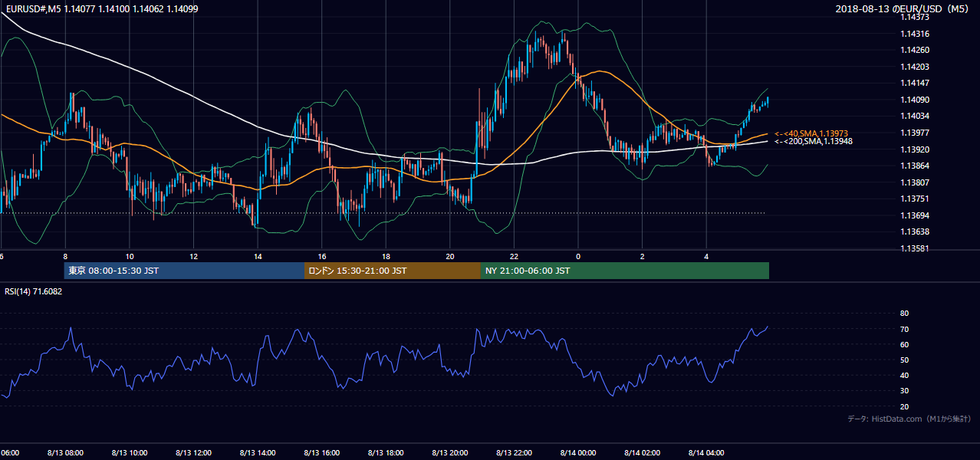The width and height of the screenshot is (980, 460).
Task: Click price level 1.13694 on axis
Action: (x=915, y=215)
